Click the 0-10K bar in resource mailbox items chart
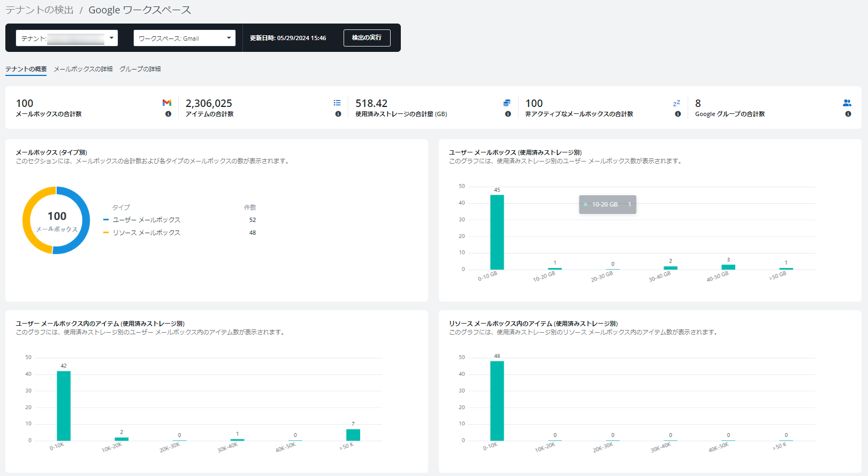Screen dimensions: 868x476 pos(497,401)
